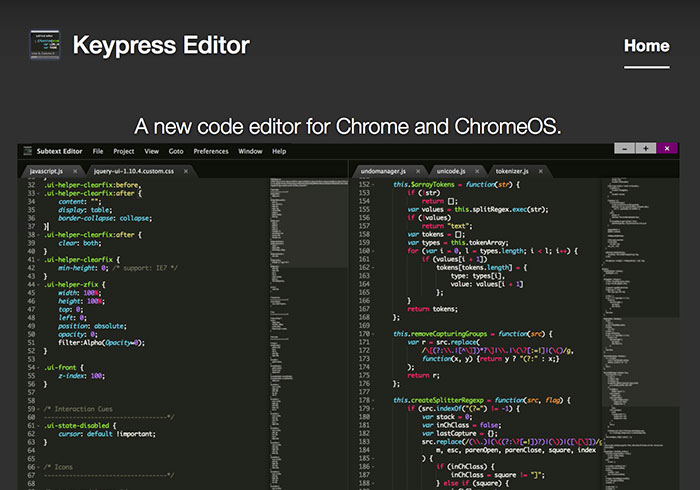Collapse code fold at line 33

click(38, 194)
